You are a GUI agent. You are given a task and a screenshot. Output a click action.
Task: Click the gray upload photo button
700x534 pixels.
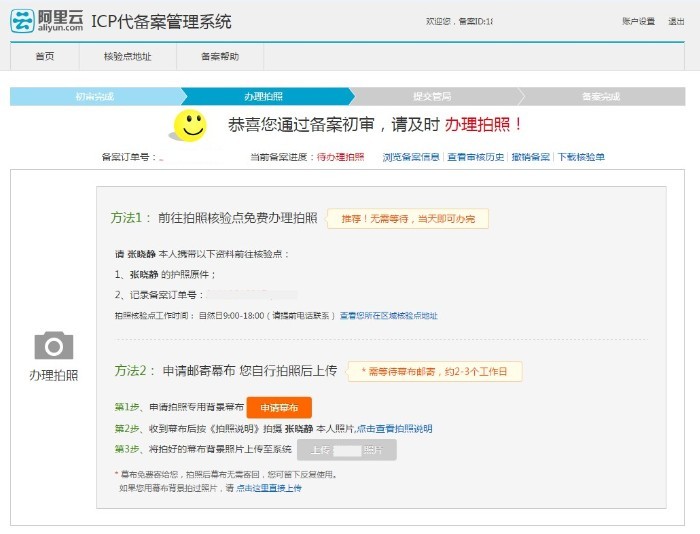(x=346, y=450)
